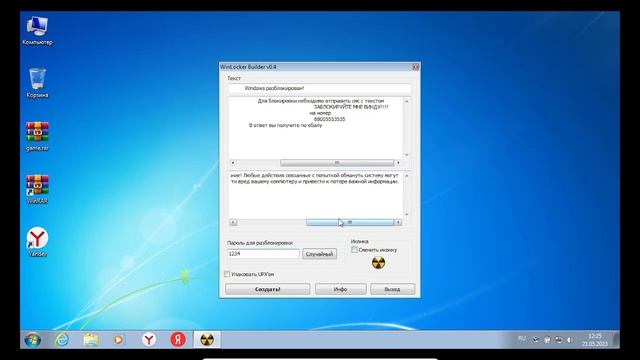
Task: Open the safely remove hardware tray icon
Action: tap(536, 340)
